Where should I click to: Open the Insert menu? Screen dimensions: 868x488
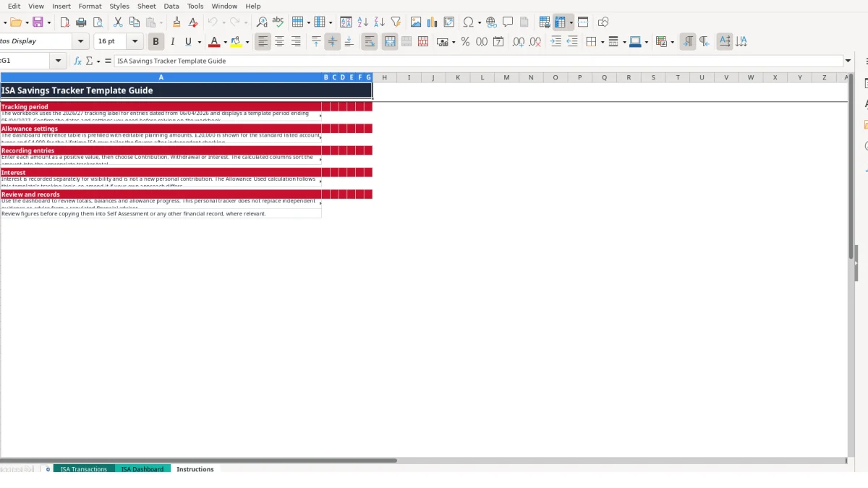click(61, 6)
